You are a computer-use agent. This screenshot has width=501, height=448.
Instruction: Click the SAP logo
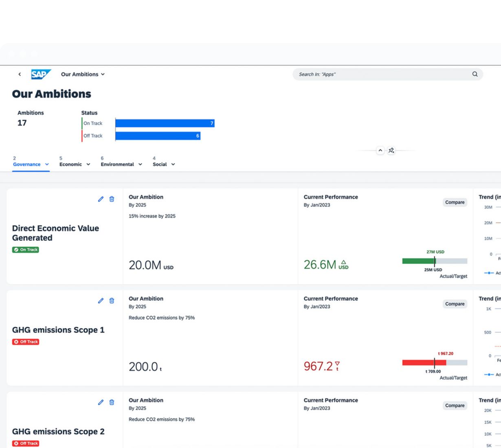click(41, 74)
